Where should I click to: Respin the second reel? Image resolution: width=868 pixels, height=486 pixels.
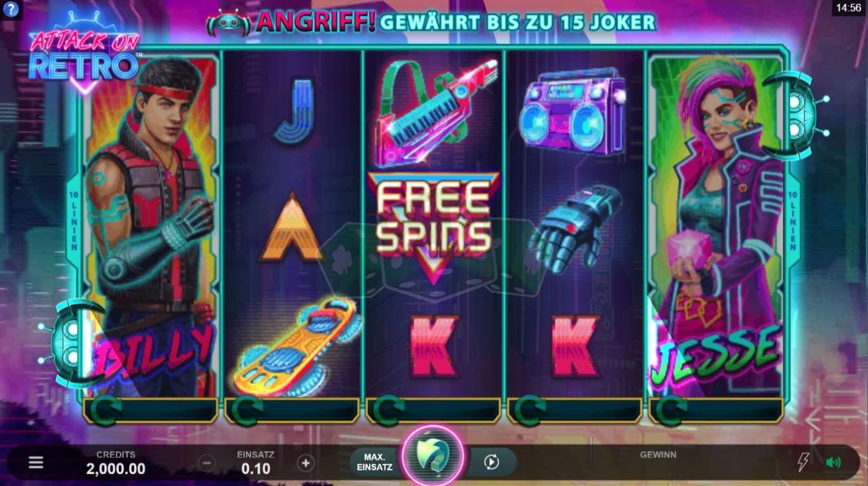292,410
